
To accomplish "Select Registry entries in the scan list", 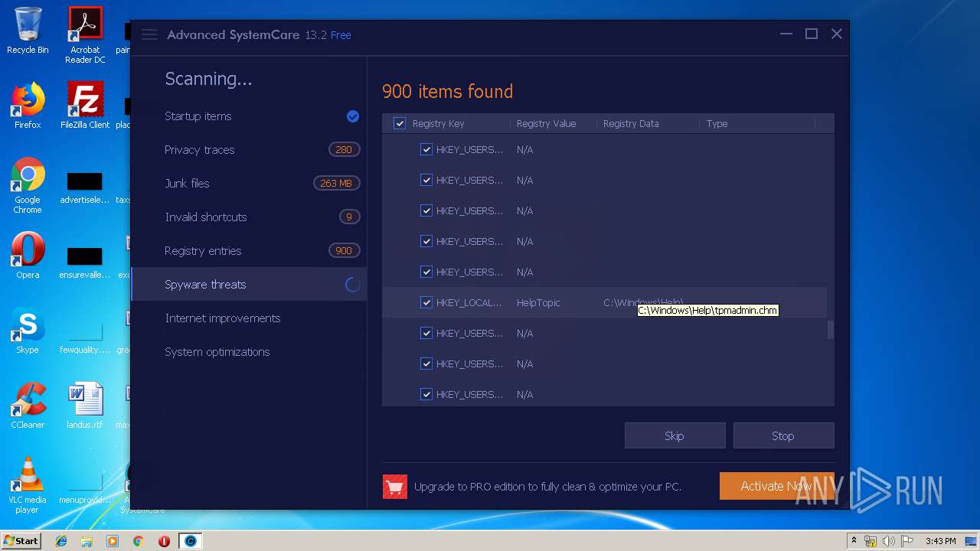I will [249, 251].
